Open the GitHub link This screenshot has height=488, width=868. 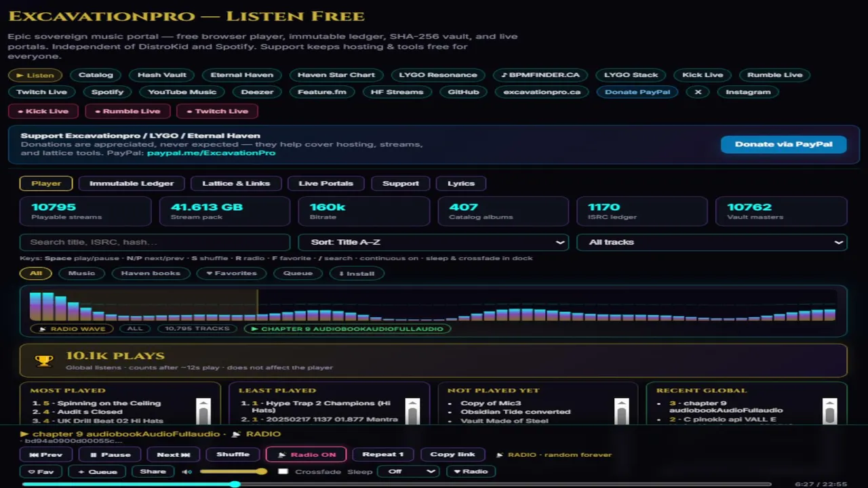pyautogui.click(x=464, y=92)
